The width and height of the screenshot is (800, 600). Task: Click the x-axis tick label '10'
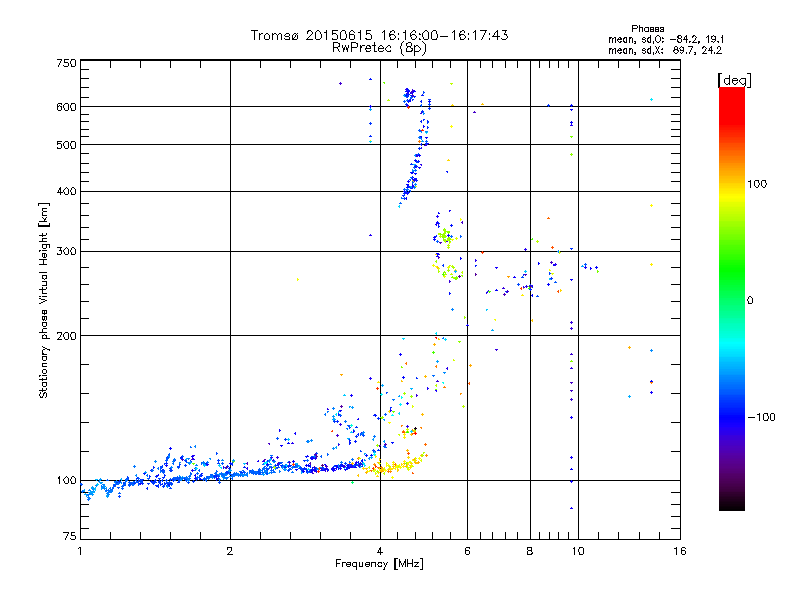pyautogui.click(x=578, y=551)
